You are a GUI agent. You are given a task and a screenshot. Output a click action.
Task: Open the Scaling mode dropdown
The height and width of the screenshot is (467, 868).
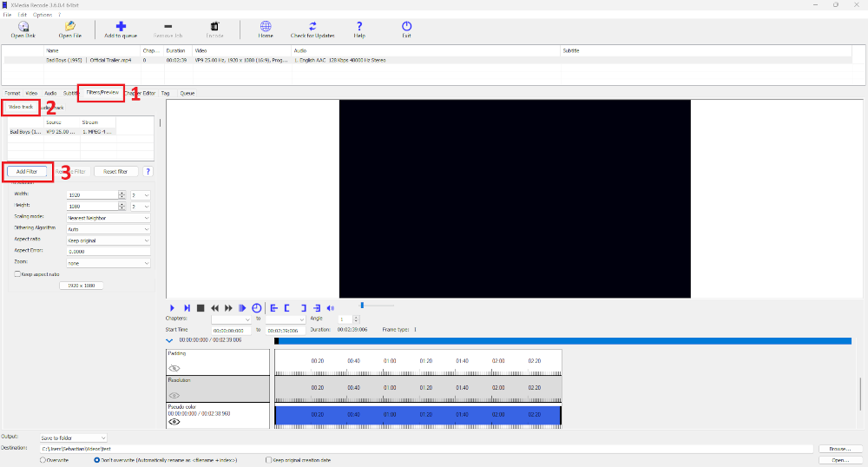coord(108,218)
